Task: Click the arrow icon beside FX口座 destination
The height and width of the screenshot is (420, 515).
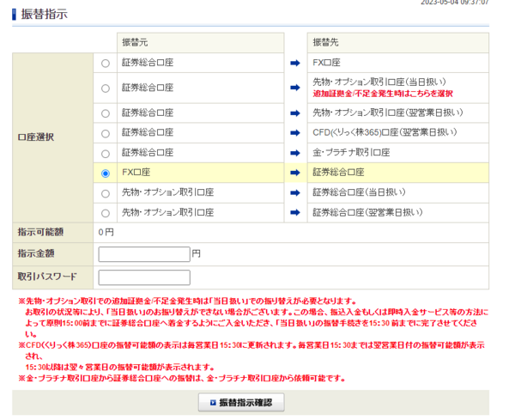Action: tap(295, 63)
